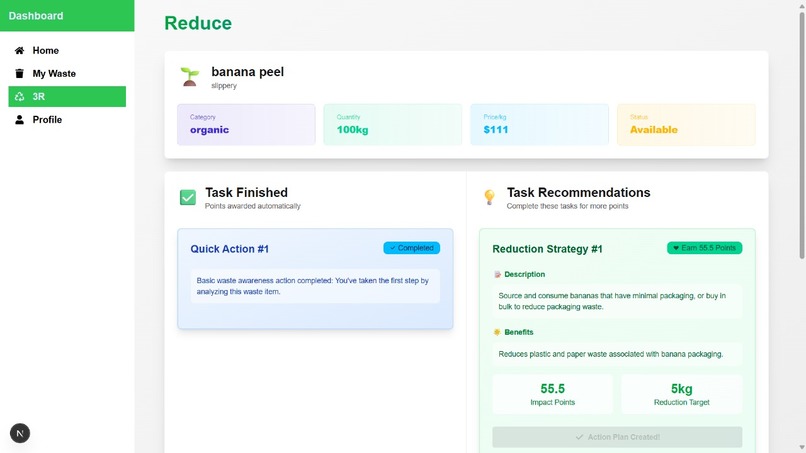Click the Task Finished heading
Image resolution: width=806 pixels, height=453 pixels.
(x=246, y=192)
